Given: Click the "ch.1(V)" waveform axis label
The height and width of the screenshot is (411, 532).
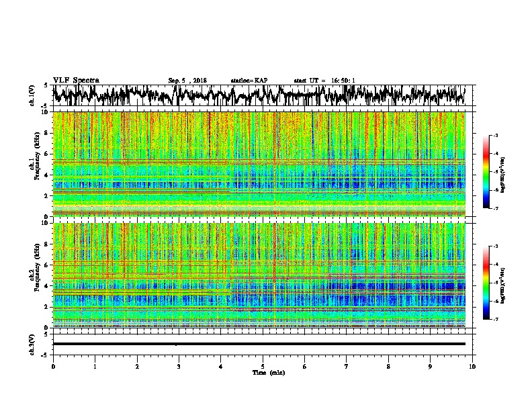Looking at the screenshot, I should (32, 95).
